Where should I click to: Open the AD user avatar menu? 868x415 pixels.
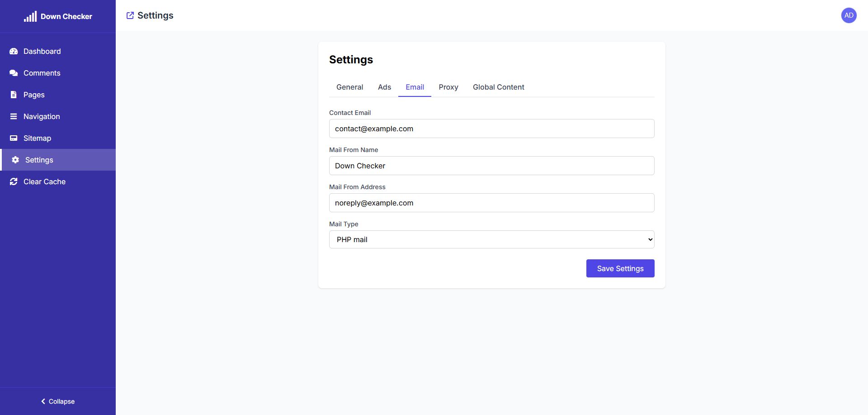pos(849,15)
